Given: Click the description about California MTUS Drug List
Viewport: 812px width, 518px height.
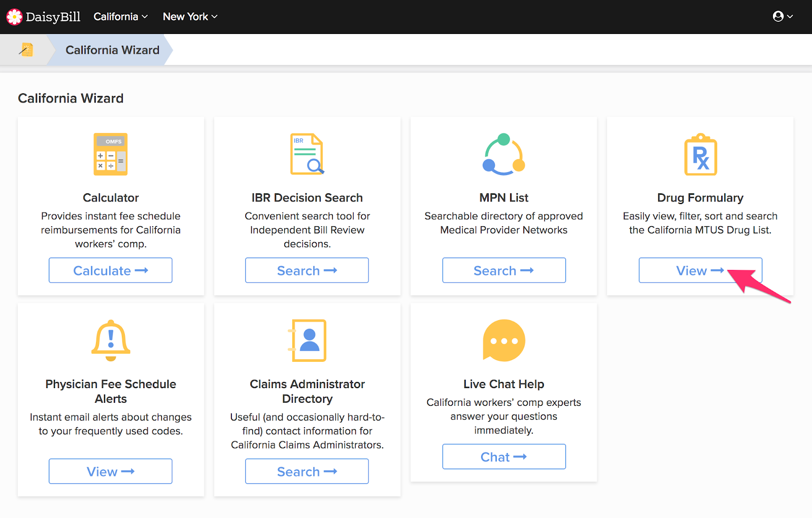Looking at the screenshot, I should [700, 223].
